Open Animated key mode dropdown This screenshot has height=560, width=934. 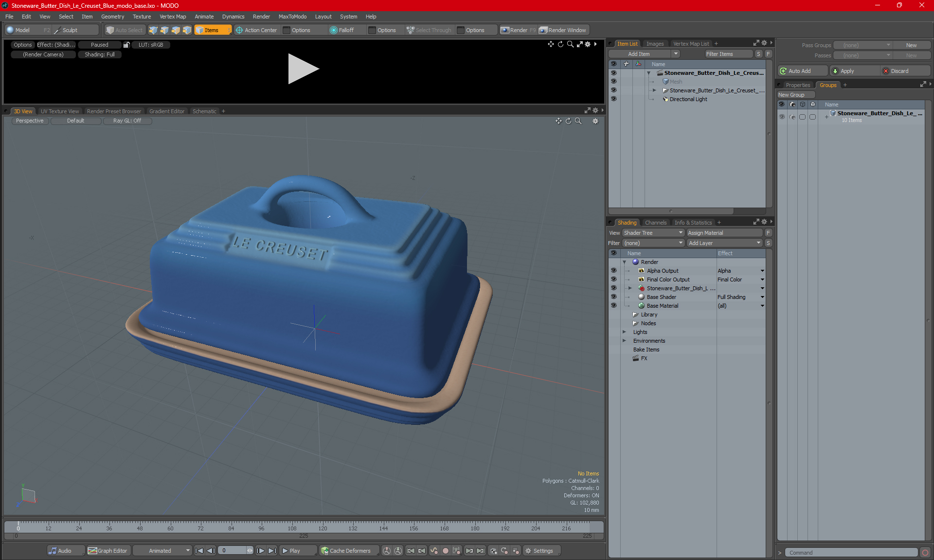[x=162, y=551]
